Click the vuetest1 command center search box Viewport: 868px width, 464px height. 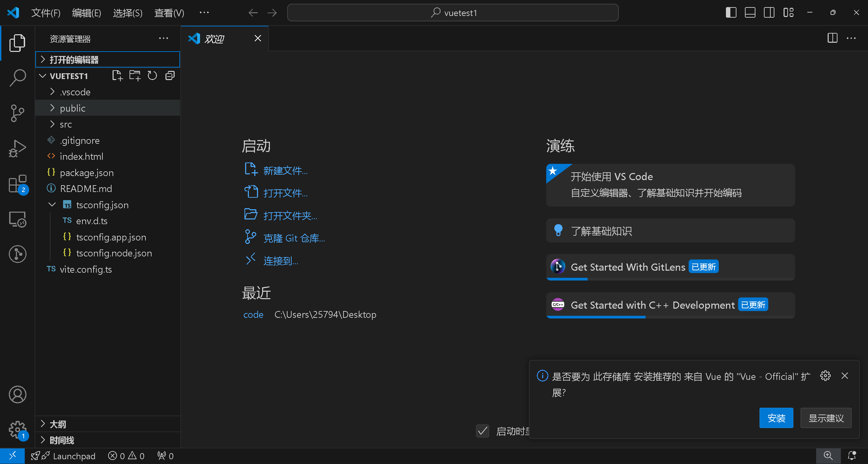pyautogui.click(x=453, y=13)
